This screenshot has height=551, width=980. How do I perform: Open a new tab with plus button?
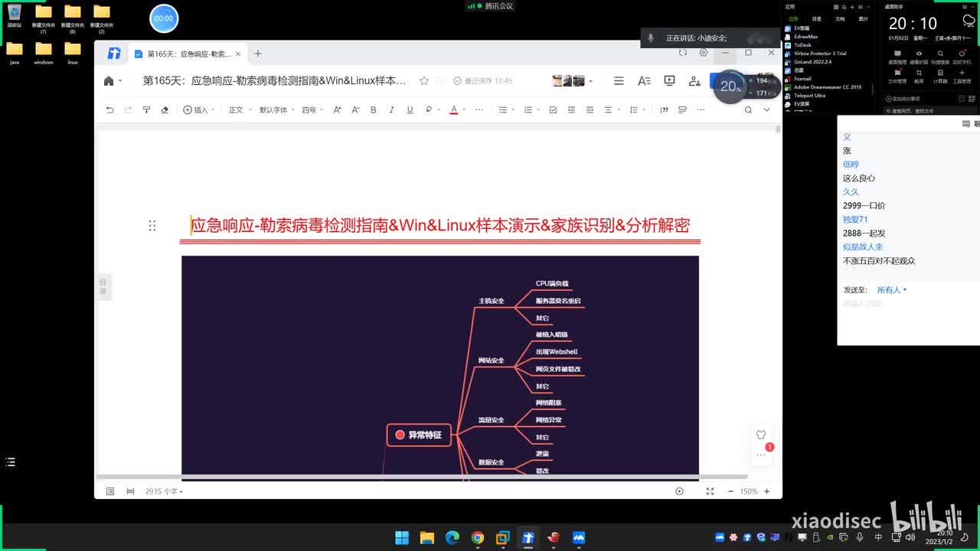pos(258,54)
